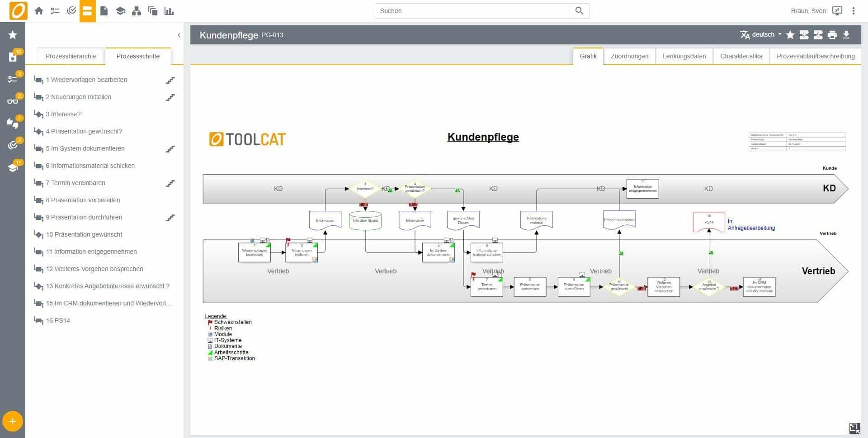Follow the Anfragebearbeitung link in diagram
Screen dimensions: 868x438
(x=751, y=228)
